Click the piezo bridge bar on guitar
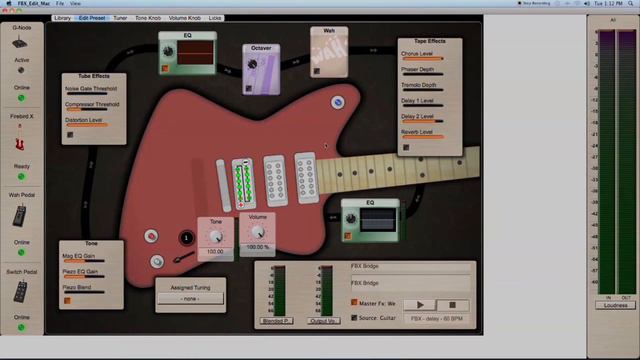The image size is (640, 360). (223, 185)
